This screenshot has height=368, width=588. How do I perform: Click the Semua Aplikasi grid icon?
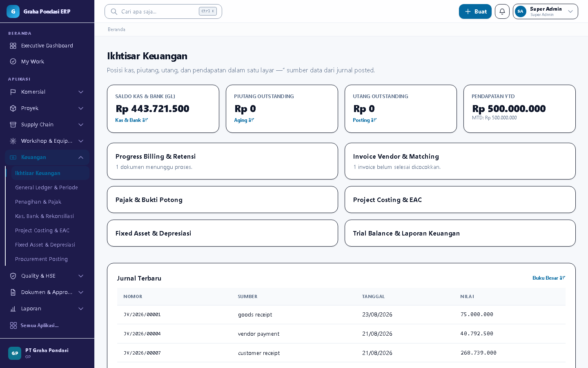tap(13, 325)
